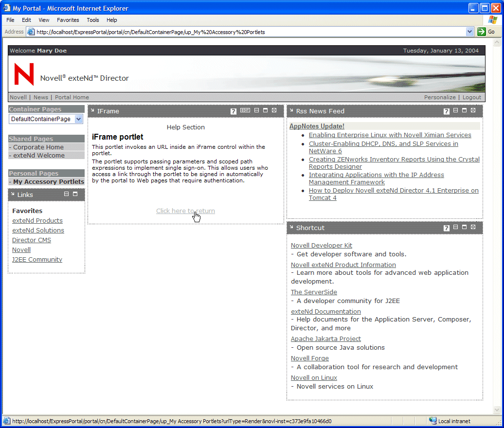The width and height of the screenshot is (504, 428).
Task: Click the Novell link under Favorites
Action: [x=21, y=250]
